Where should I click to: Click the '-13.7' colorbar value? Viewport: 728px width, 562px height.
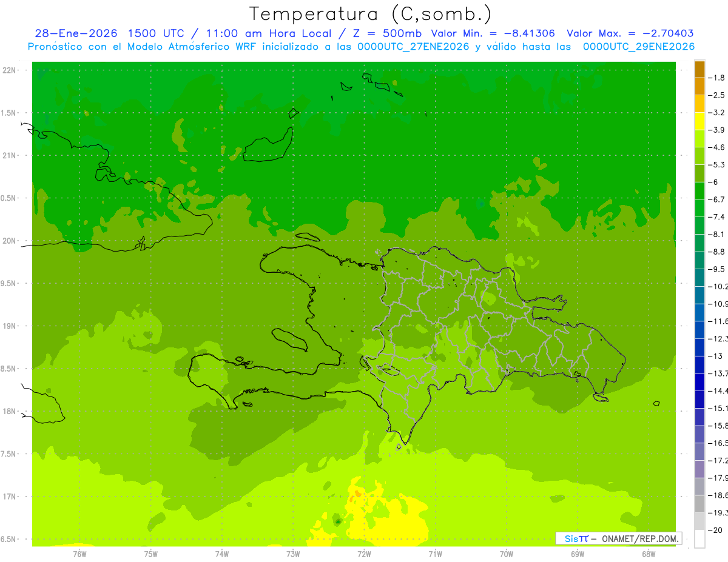[718, 373]
